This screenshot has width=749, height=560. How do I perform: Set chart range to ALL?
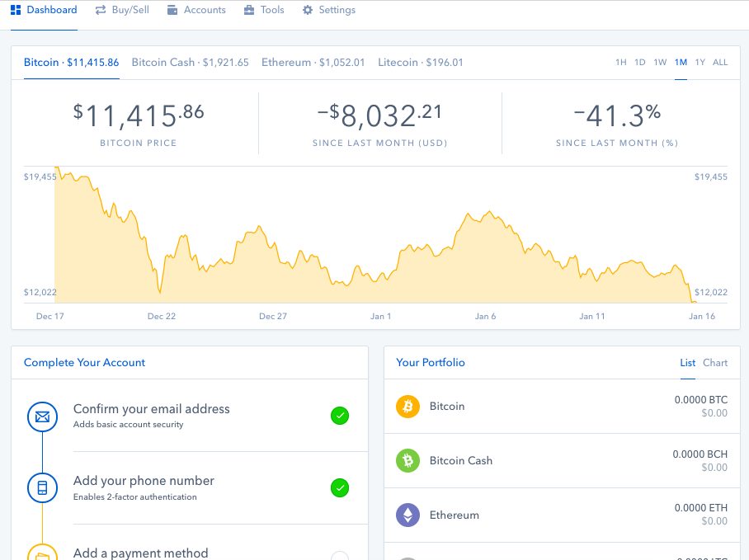720,63
